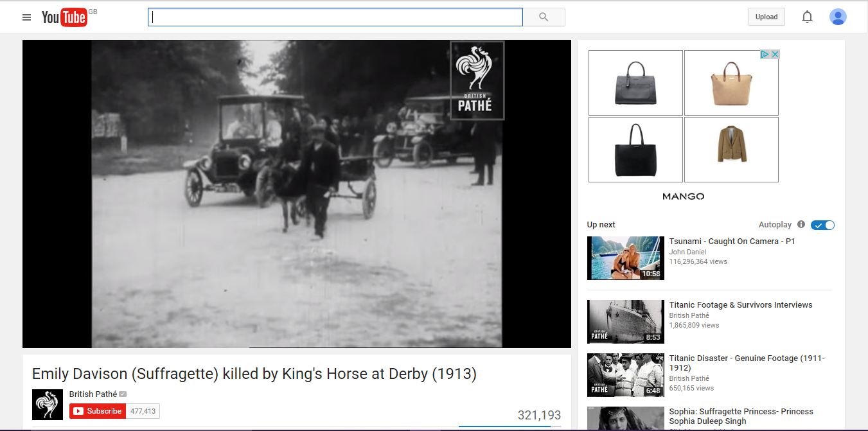The height and width of the screenshot is (431, 868).
Task: Click the British Pathé watermark in video
Action: pyautogui.click(x=477, y=80)
